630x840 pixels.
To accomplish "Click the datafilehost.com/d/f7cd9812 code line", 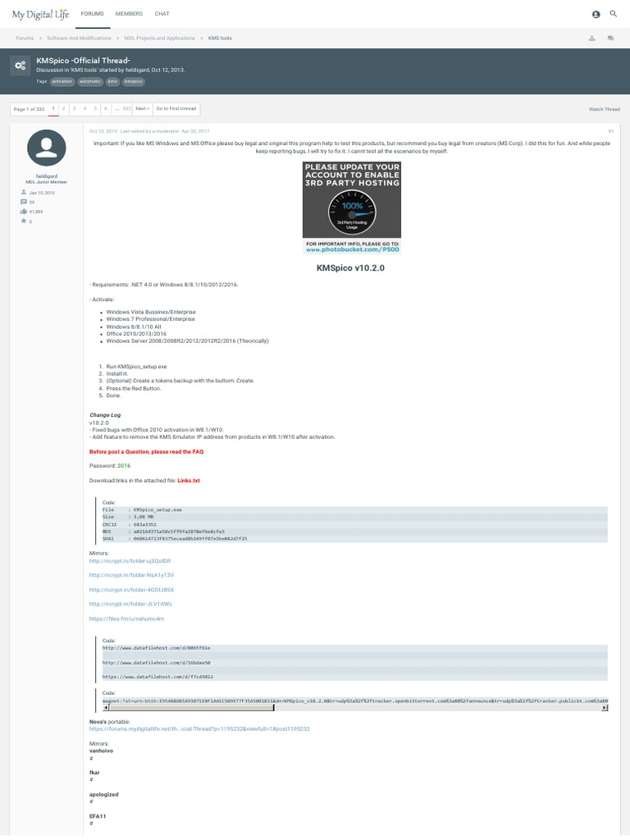I will pos(158,677).
